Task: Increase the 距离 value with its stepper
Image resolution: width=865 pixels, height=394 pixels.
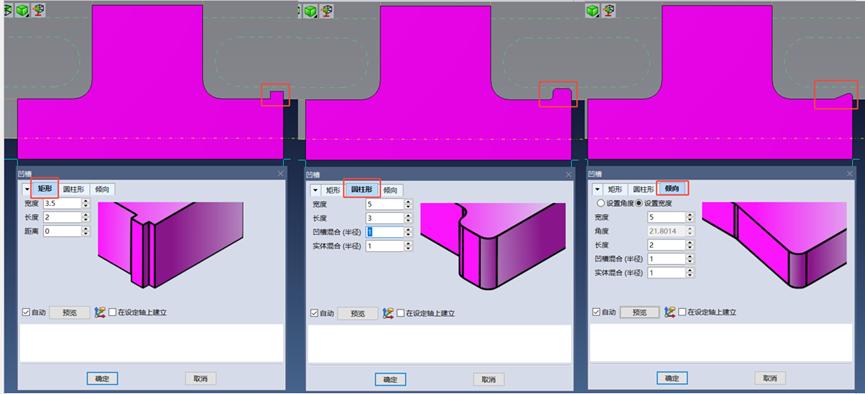Action: point(86,228)
